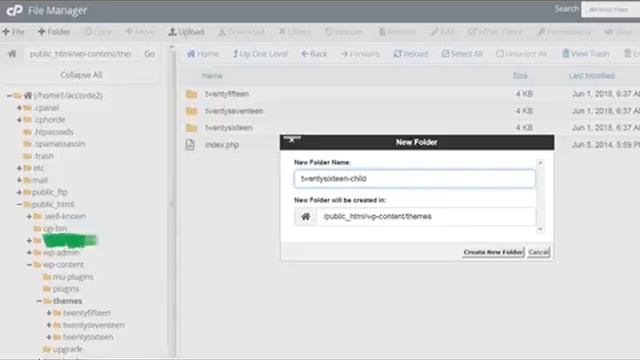
Task: Click Create New Folder button
Action: pos(493,252)
